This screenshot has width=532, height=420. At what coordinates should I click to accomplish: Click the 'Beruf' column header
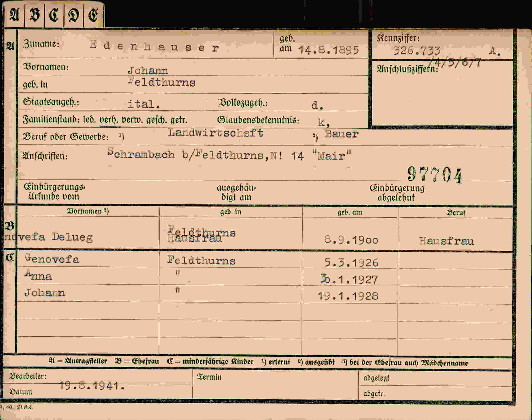click(x=456, y=213)
